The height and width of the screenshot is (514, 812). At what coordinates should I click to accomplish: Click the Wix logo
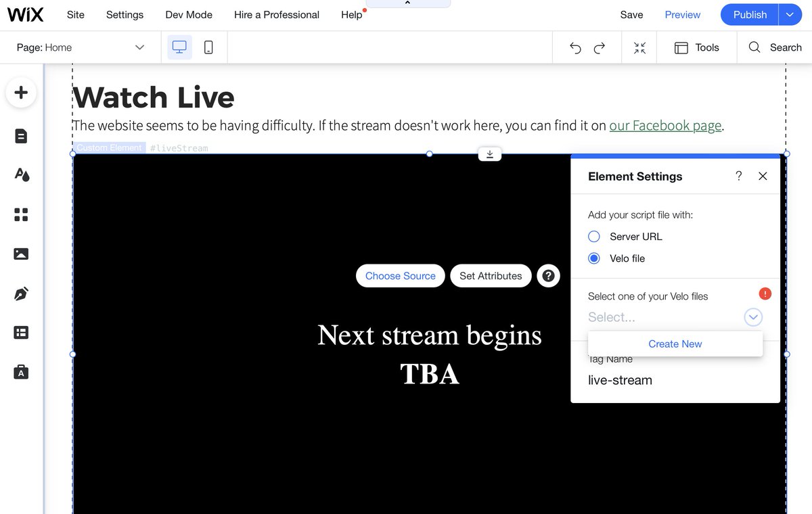tap(26, 14)
